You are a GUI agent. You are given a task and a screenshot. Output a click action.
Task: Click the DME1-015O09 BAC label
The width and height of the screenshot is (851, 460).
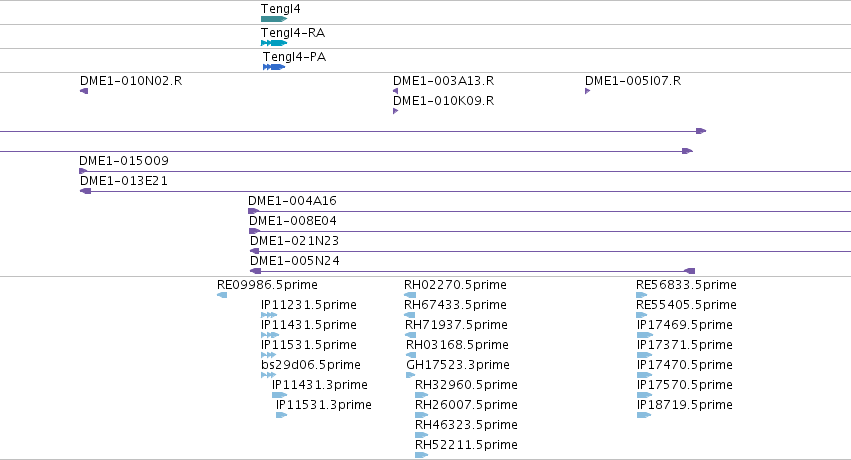(124, 161)
